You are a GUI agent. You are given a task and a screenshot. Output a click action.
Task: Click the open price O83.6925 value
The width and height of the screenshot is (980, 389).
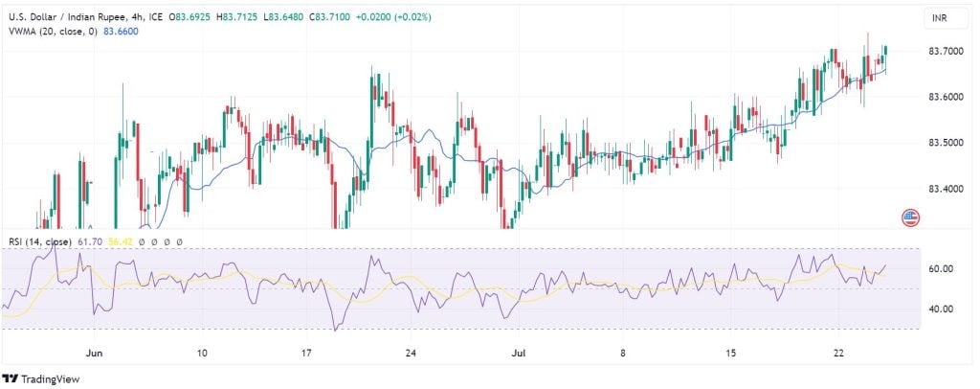pyautogui.click(x=190, y=17)
